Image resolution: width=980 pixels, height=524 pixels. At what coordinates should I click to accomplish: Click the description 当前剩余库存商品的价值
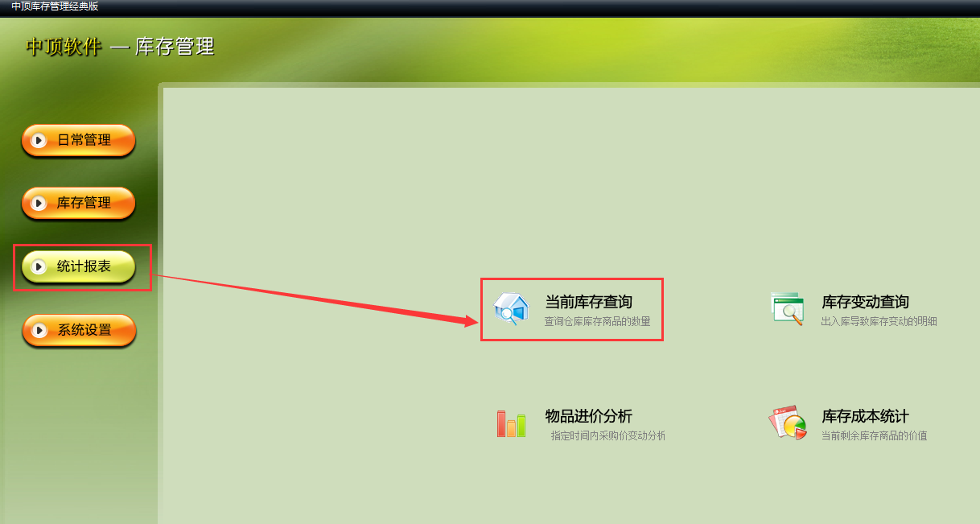click(x=875, y=435)
